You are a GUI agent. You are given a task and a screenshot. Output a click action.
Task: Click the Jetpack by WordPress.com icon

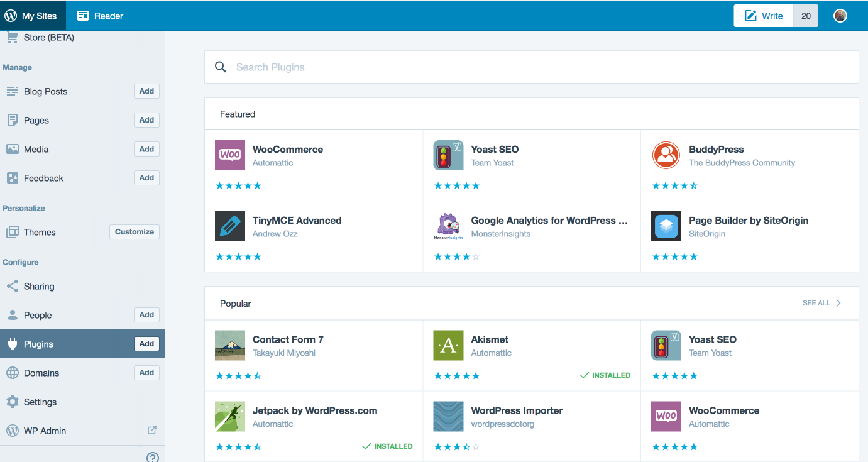(229, 416)
